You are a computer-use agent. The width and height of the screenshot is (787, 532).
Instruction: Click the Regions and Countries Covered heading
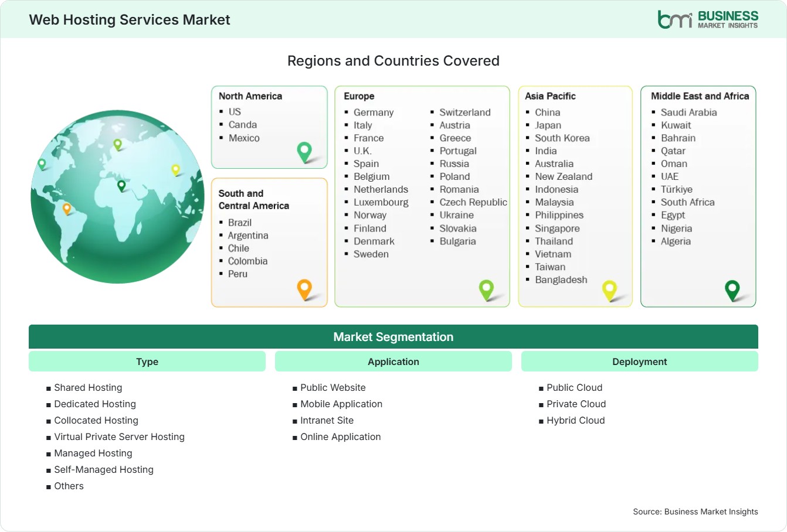point(393,61)
